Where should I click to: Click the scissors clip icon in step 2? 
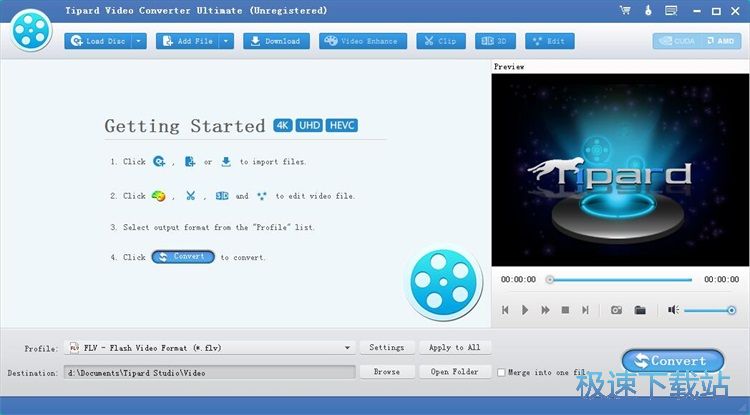pos(190,196)
